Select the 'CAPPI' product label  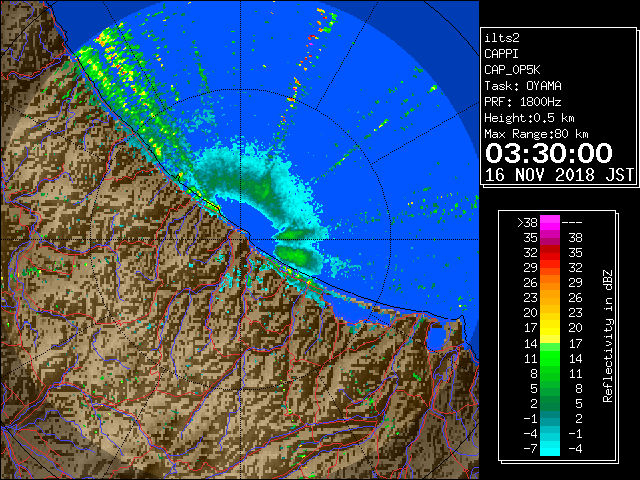[x=501, y=54]
